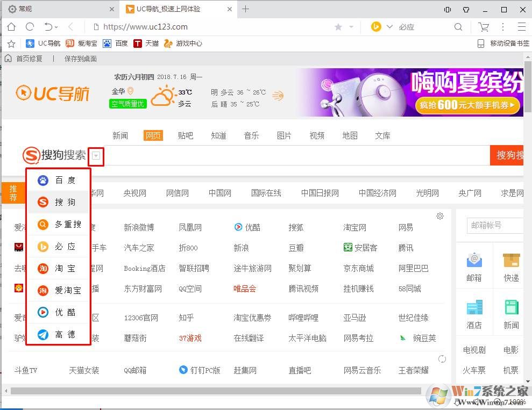Click the 邮箱帐号 input field
Screen dimensions: 532x410
495,225
